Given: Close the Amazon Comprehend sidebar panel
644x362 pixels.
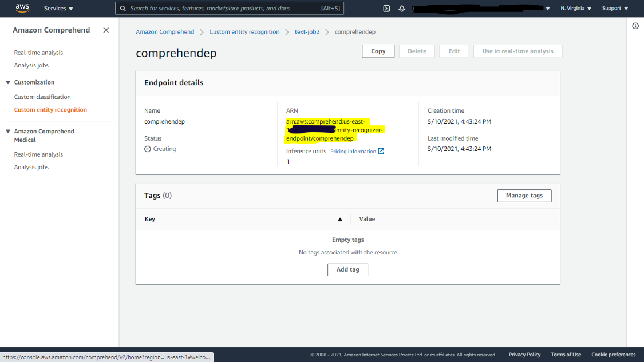Looking at the screenshot, I should click(x=106, y=30).
